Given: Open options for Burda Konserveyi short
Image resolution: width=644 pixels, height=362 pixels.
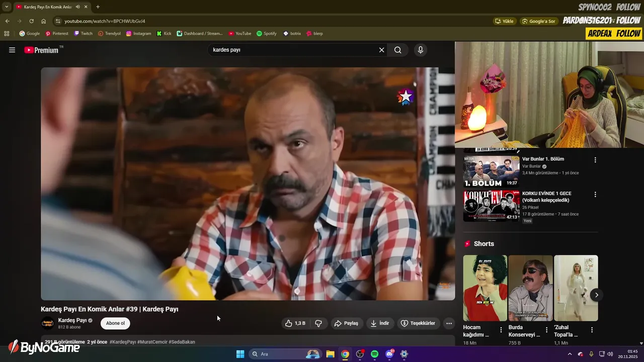Looking at the screenshot, I should coord(546,330).
